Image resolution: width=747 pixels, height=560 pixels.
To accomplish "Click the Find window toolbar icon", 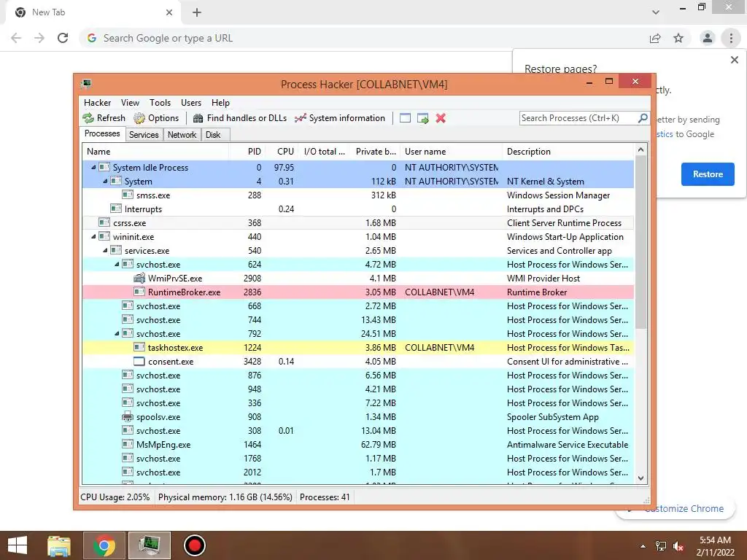I will tap(405, 118).
